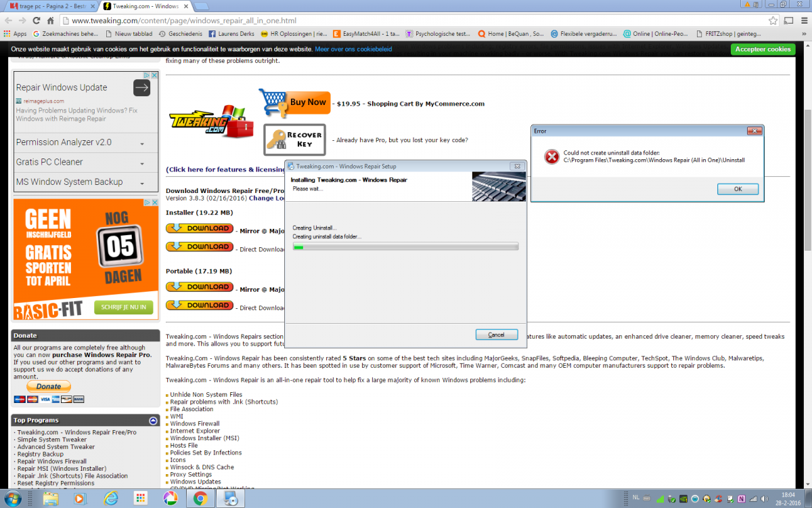Click the Portable Direct Download button
The image size is (812, 508).
tap(200, 305)
